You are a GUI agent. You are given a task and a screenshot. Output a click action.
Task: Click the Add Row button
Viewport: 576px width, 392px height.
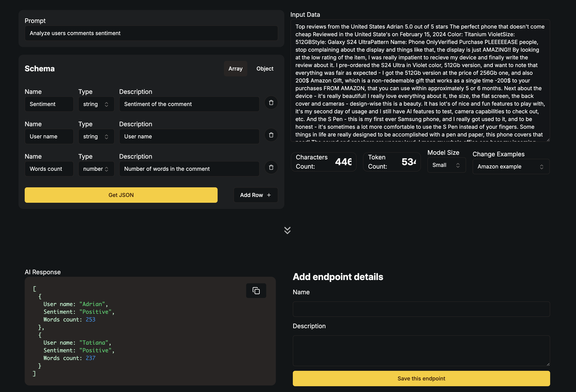pyautogui.click(x=256, y=195)
